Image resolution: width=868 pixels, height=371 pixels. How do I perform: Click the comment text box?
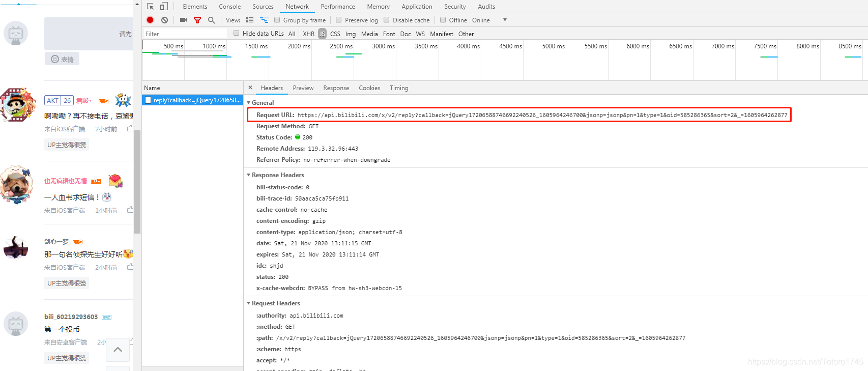89,34
